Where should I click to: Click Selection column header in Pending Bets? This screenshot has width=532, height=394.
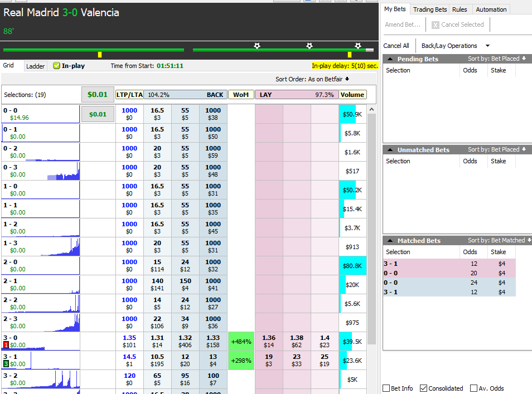pos(398,70)
